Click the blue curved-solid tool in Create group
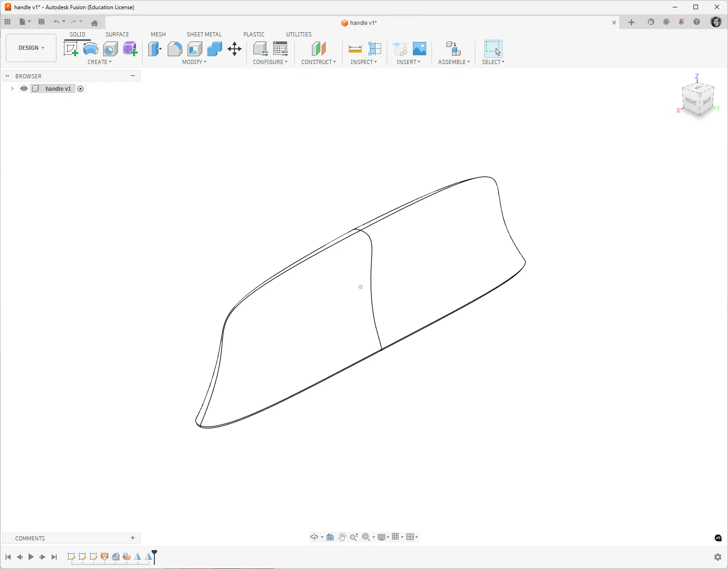The height and width of the screenshot is (569, 728). pyautogui.click(x=91, y=49)
